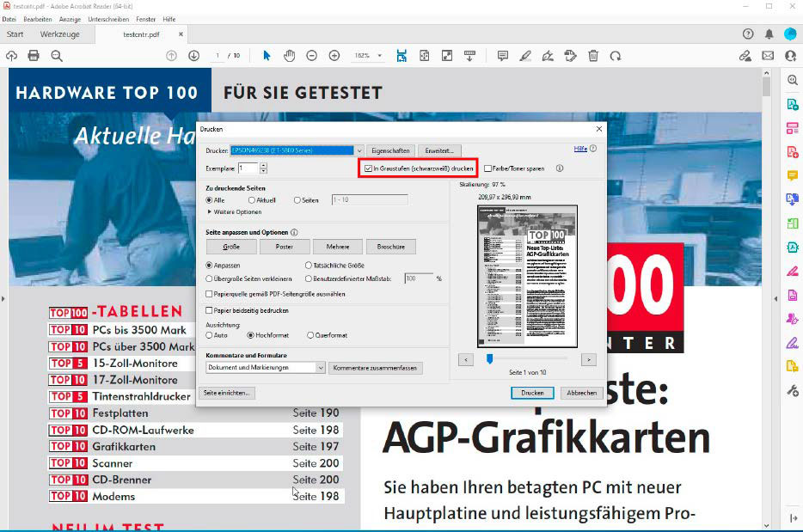Open More Tools wrench icon in sidebar
Viewport: 803px width, 532px height.
coord(792,391)
